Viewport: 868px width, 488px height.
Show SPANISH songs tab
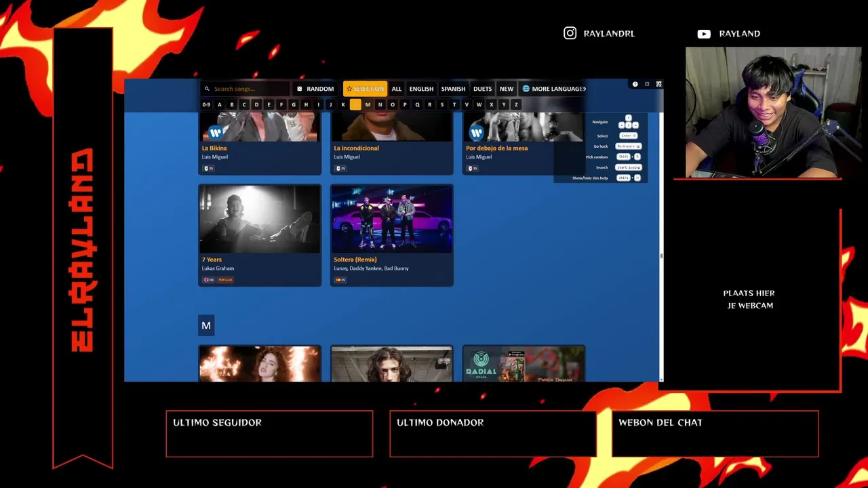(x=453, y=89)
